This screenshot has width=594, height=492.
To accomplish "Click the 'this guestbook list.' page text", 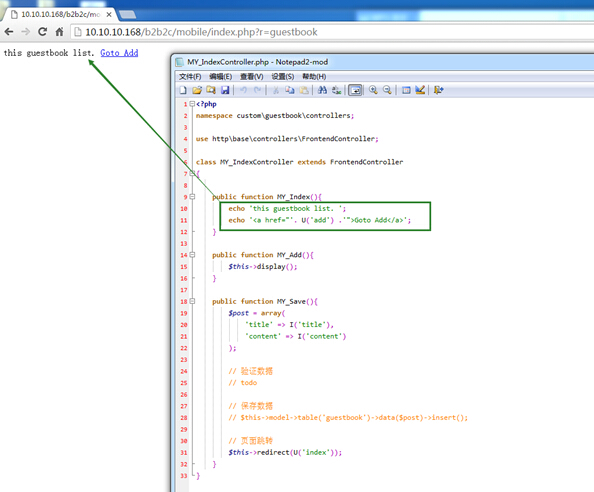I will 49,53.
